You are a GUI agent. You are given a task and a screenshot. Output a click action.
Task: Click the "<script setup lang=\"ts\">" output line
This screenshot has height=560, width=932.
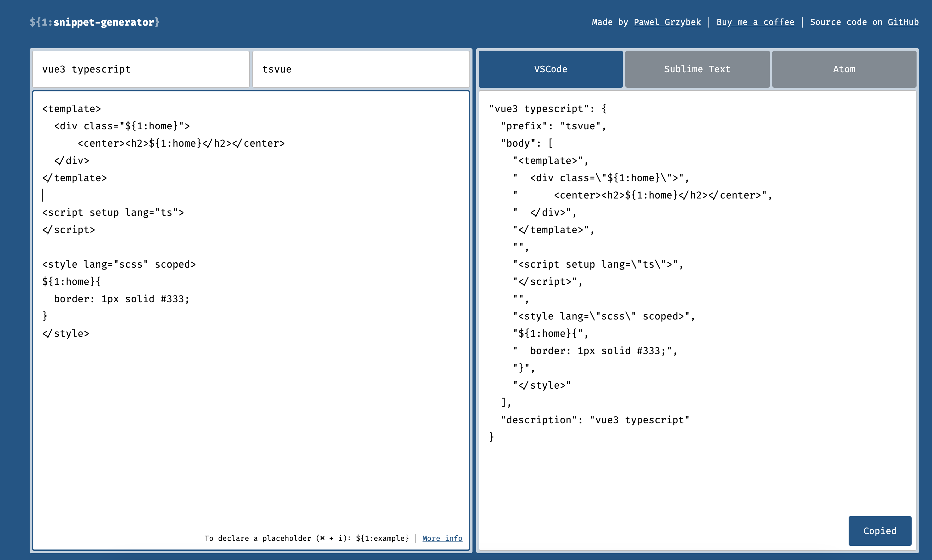pos(598,264)
